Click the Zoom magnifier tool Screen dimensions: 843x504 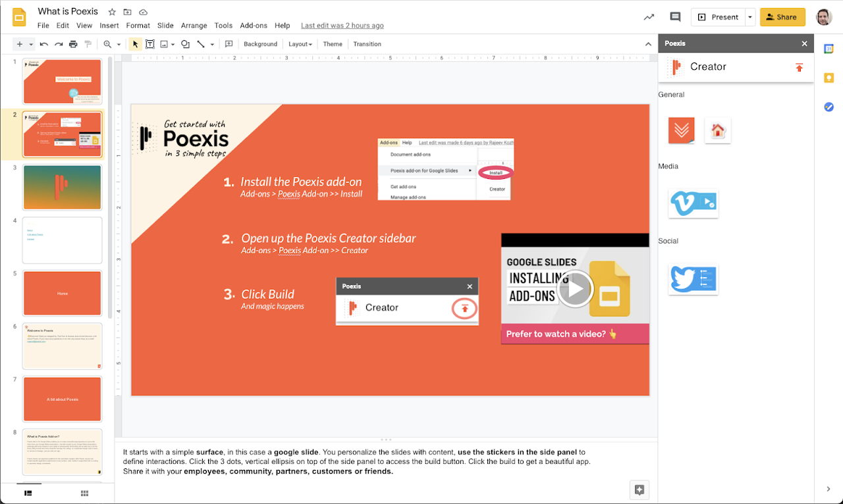[107, 44]
